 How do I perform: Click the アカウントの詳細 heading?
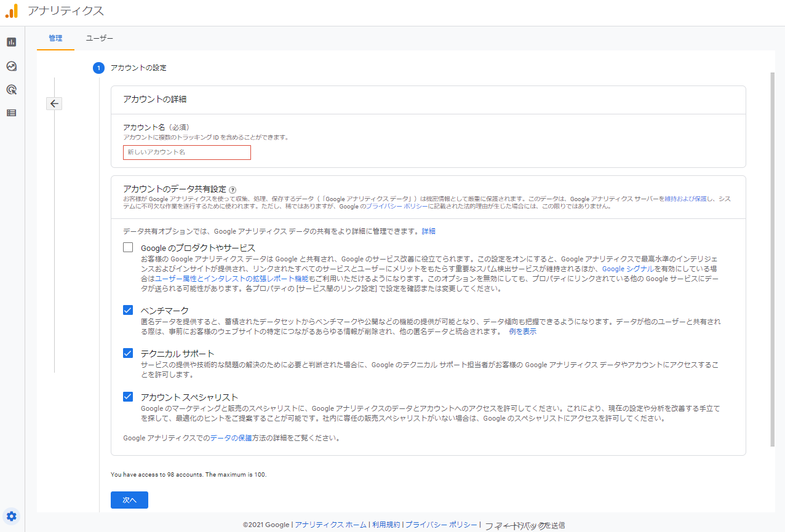[x=154, y=99]
